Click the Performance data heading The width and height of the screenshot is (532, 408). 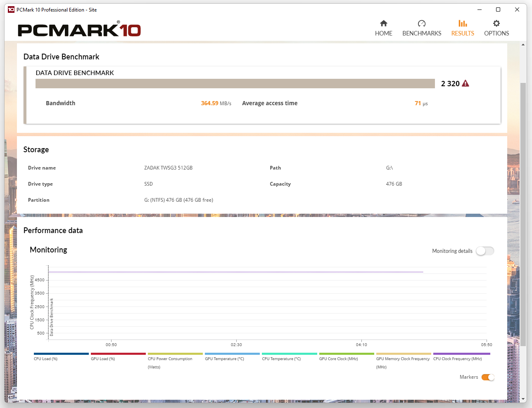click(53, 231)
